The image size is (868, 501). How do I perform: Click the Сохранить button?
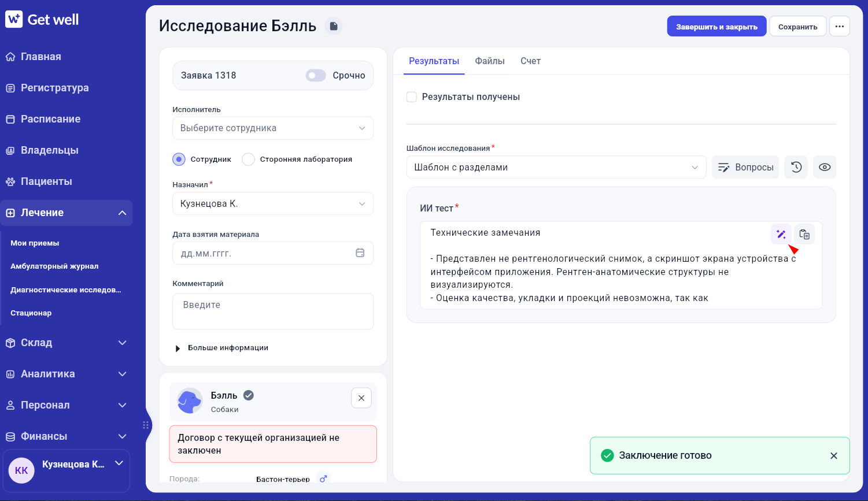(x=797, y=27)
